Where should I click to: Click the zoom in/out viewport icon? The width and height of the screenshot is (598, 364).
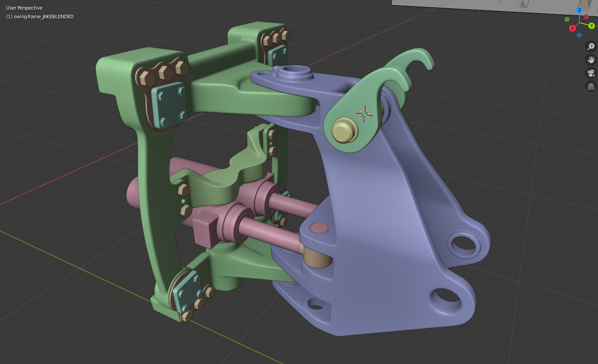591,47
